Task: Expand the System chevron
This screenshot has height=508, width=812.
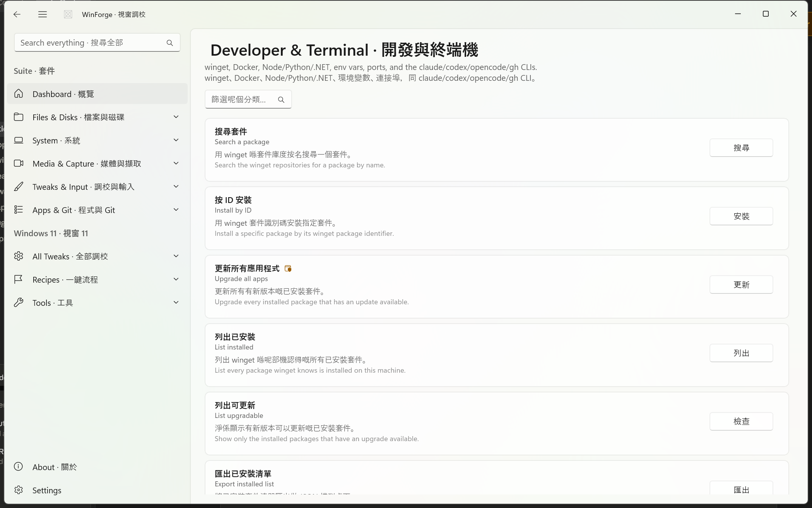Action: pos(176,140)
